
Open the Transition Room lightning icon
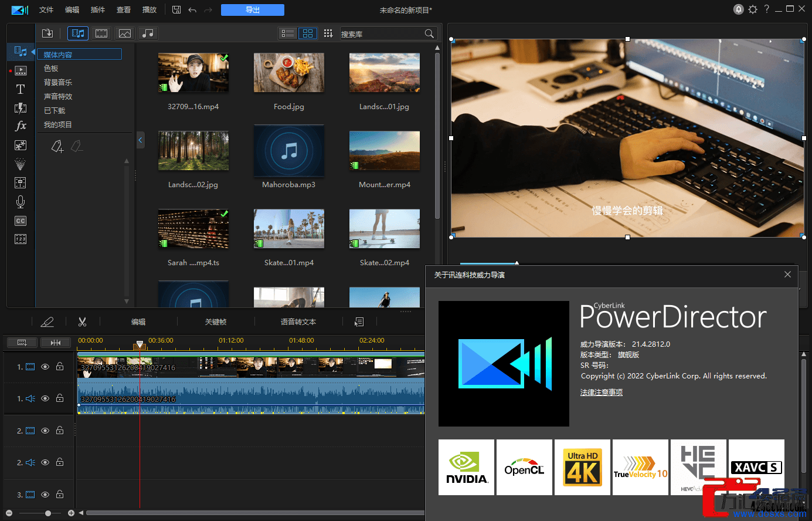[21, 108]
